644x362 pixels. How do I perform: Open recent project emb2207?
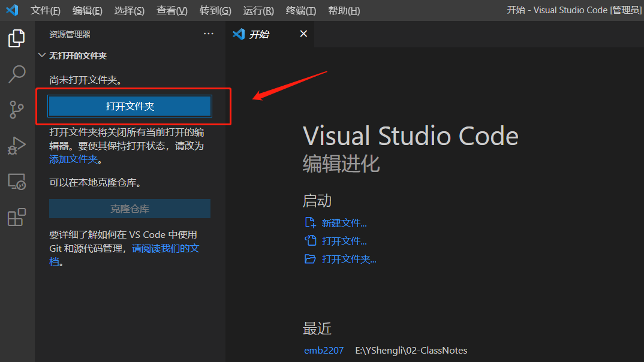click(x=324, y=350)
